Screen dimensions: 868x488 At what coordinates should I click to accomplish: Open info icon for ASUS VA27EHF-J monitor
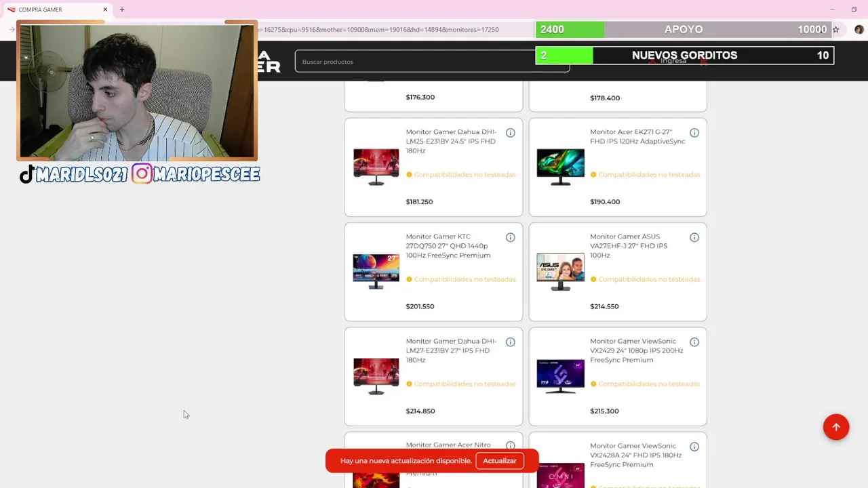click(694, 237)
